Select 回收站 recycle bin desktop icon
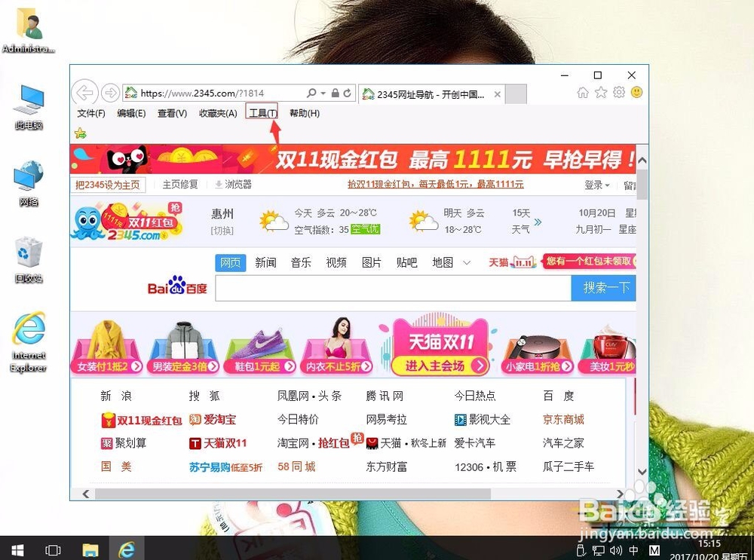The image size is (754, 560). (x=29, y=260)
